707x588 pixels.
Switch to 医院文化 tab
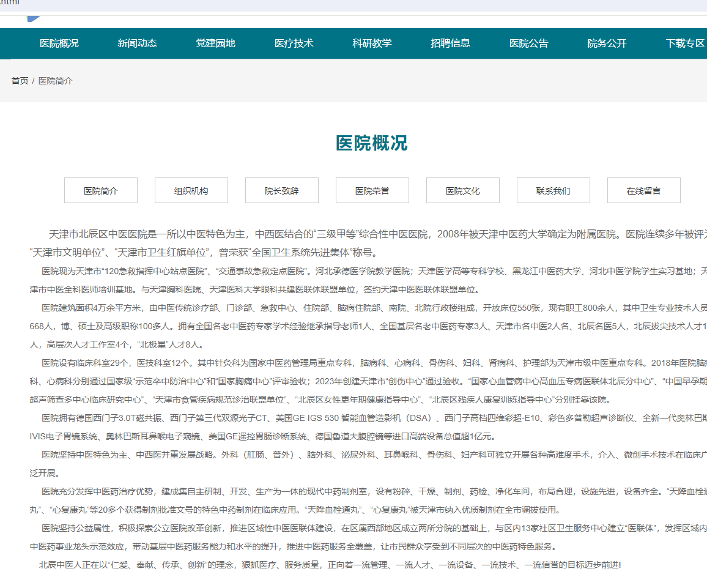click(x=462, y=190)
